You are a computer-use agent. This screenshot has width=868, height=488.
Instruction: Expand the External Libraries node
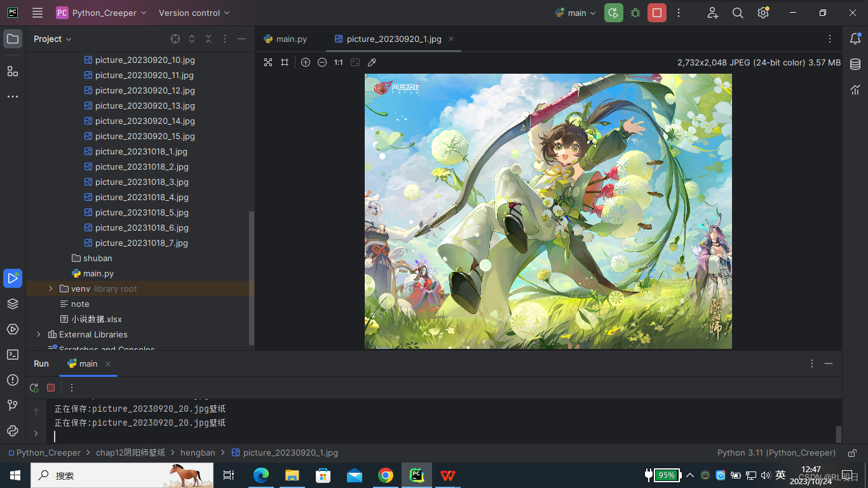coord(38,334)
